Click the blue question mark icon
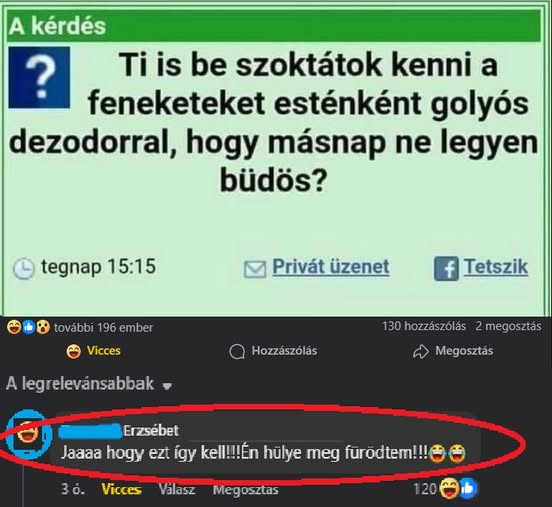The width and height of the screenshot is (552, 507). (x=39, y=77)
